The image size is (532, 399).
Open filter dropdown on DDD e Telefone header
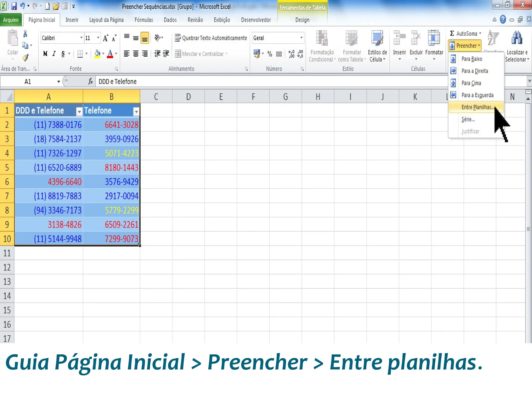pos(79,112)
